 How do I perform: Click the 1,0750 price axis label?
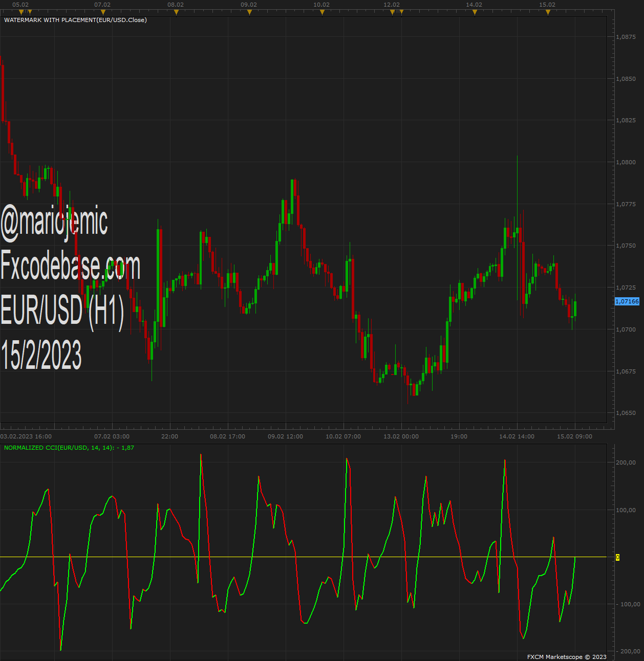pyautogui.click(x=626, y=246)
